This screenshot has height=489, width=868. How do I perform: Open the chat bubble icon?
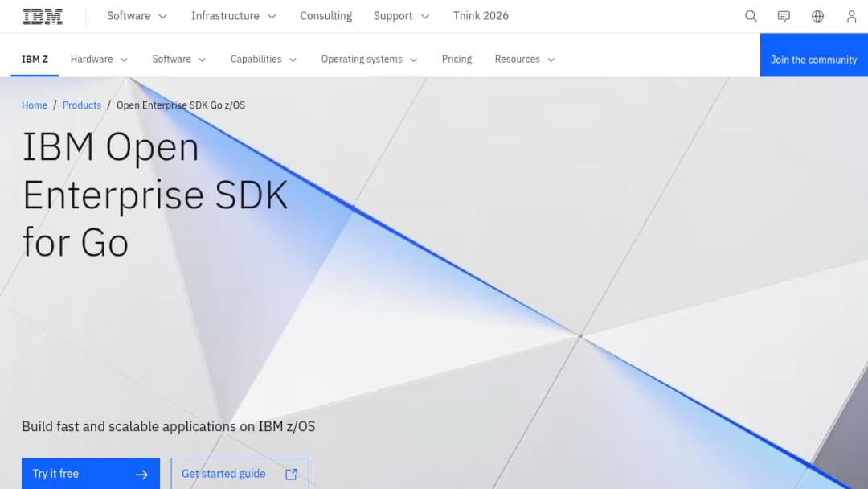coord(784,16)
